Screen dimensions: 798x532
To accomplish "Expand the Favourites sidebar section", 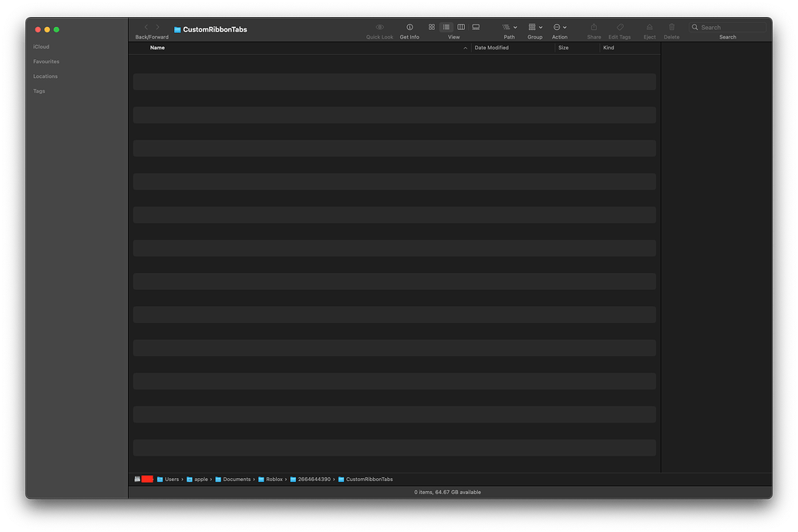I will pyautogui.click(x=46, y=62).
